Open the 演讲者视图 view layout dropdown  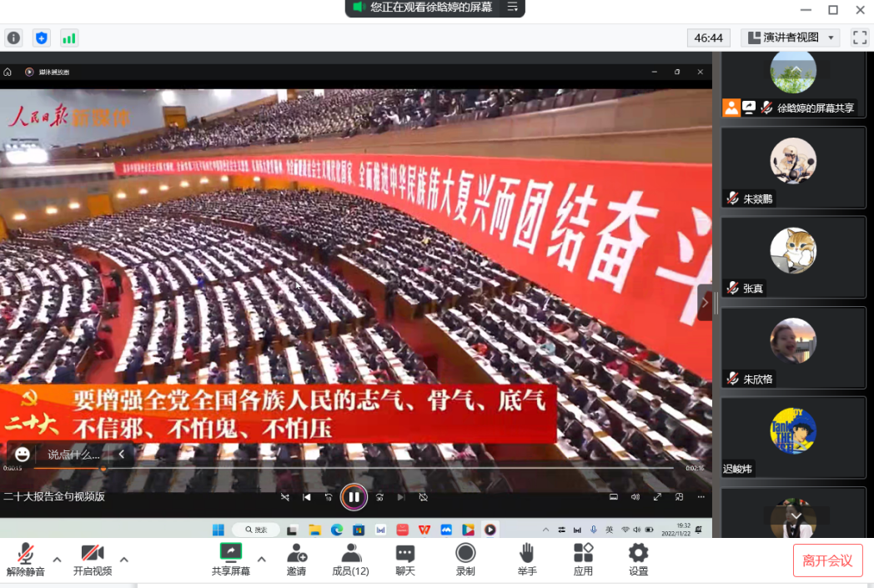[791, 38]
